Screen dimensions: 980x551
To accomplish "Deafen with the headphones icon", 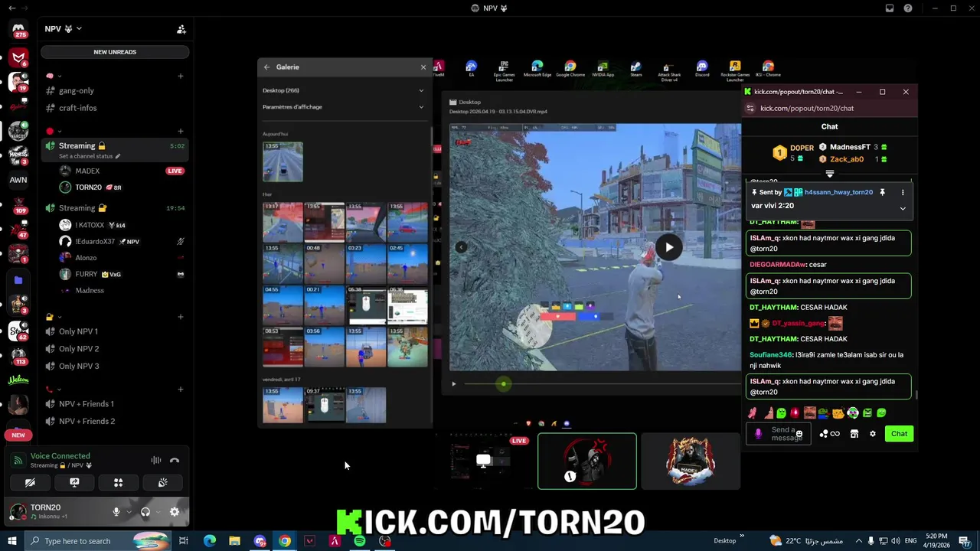I will [x=145, y=512].
